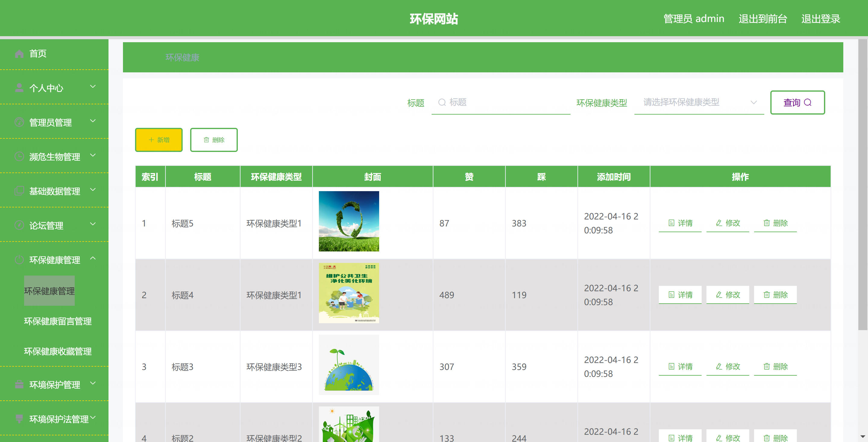Click the 详情 document icon for 标题3

[x=671, y=366]
